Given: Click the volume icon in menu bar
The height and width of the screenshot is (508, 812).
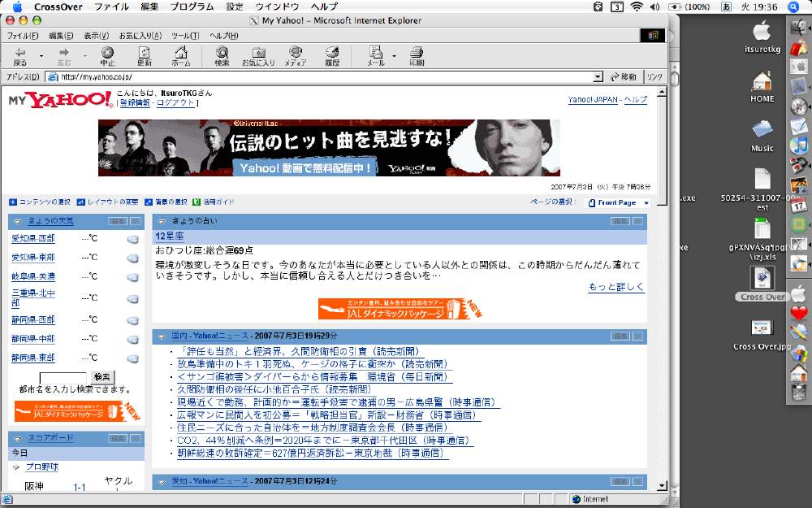Looking at the screenshot, I should (654, 7).
